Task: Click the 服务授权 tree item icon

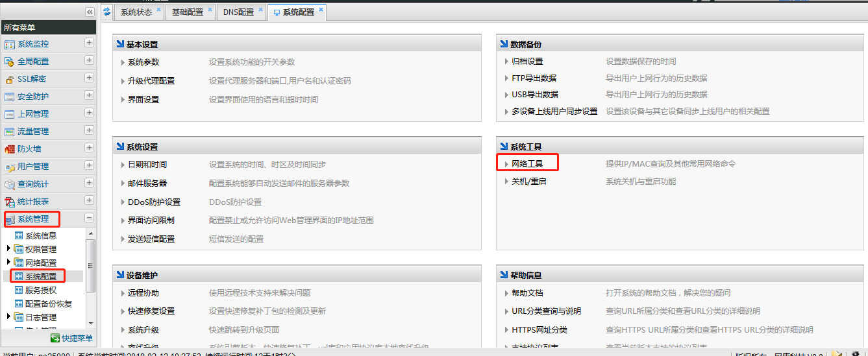Action: coord(19,290)
